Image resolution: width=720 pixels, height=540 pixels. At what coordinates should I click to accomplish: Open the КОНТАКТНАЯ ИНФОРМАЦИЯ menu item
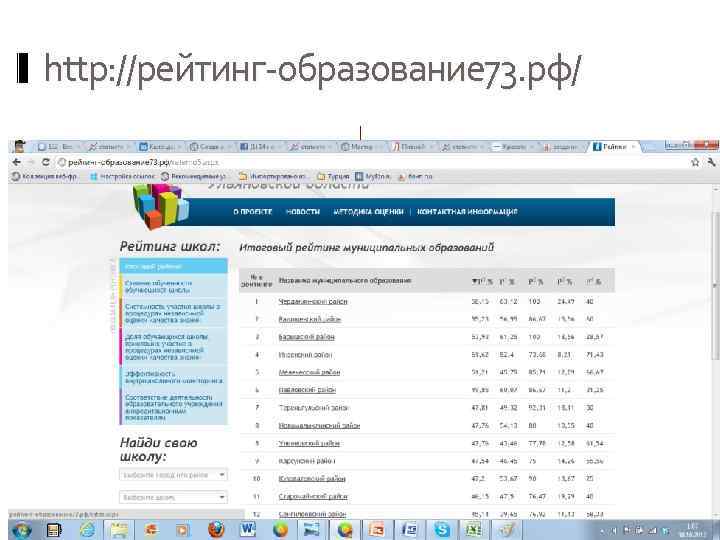tap(467, 212)
